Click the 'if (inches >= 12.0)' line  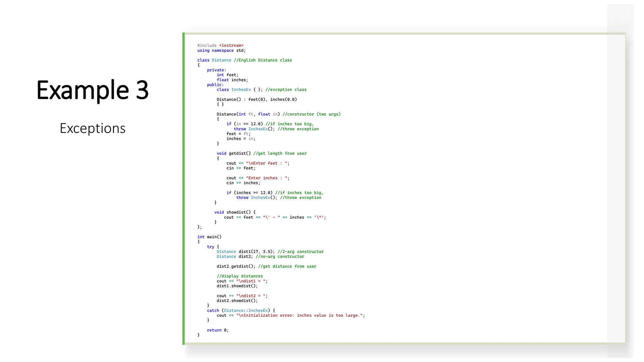[275, 193]
